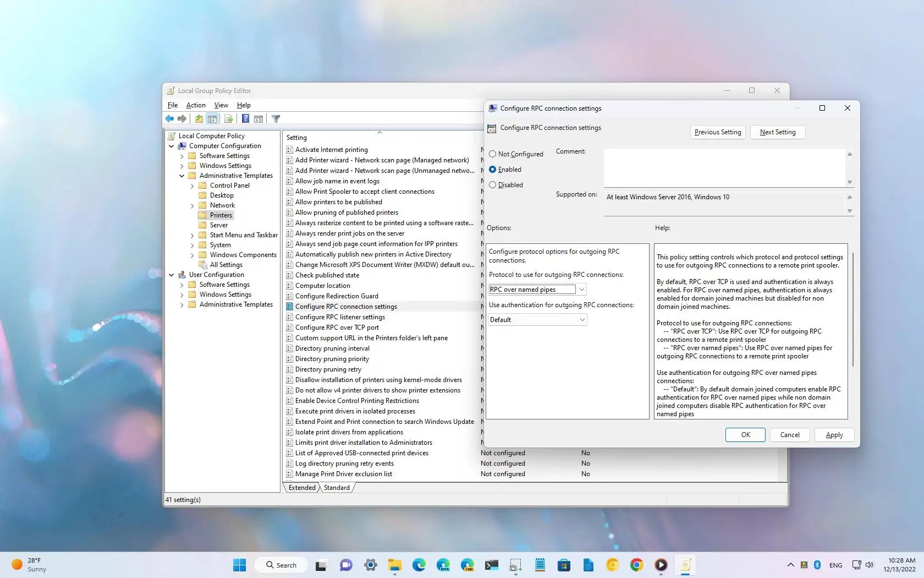The image size is (924, 578).
Task: Click the Next Setting button
Action: 777,132
